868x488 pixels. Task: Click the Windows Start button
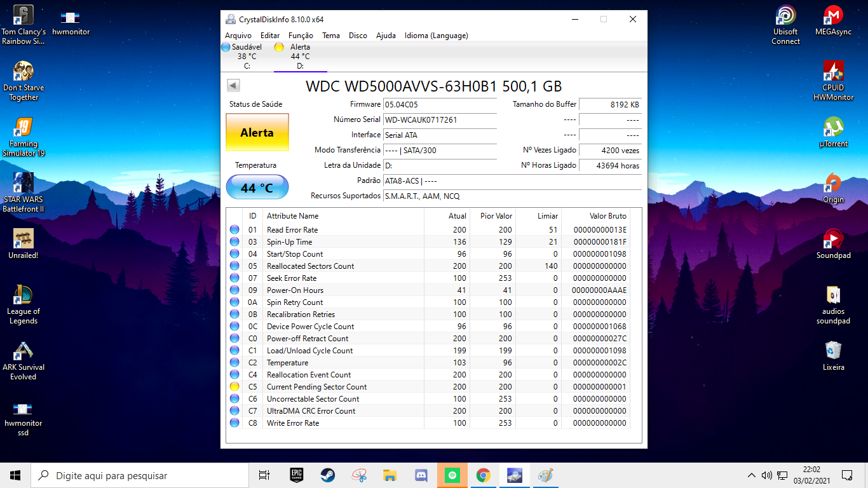15,475
